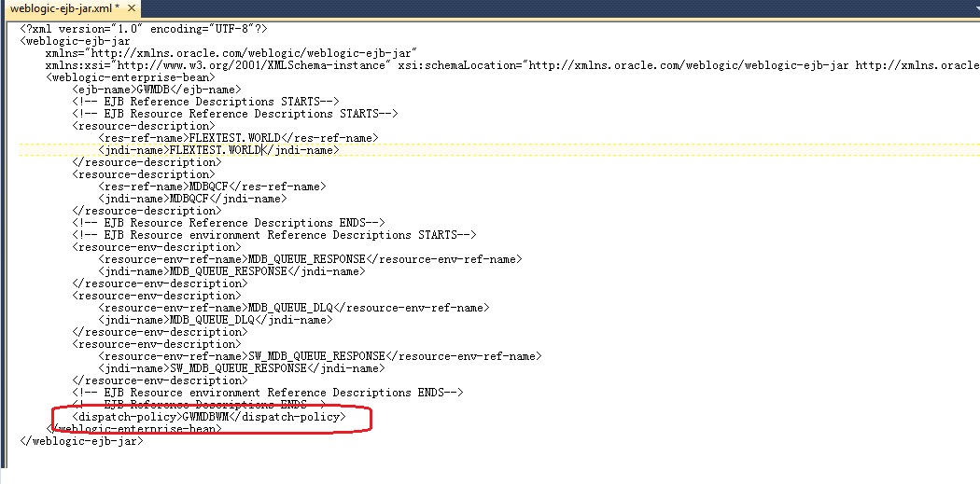Click the xmlns="http://xmlns.oracle.com/weblogic/weblogic-ejb-jar" line
Screen dimensions: 980x484
(x=231, y=53)
